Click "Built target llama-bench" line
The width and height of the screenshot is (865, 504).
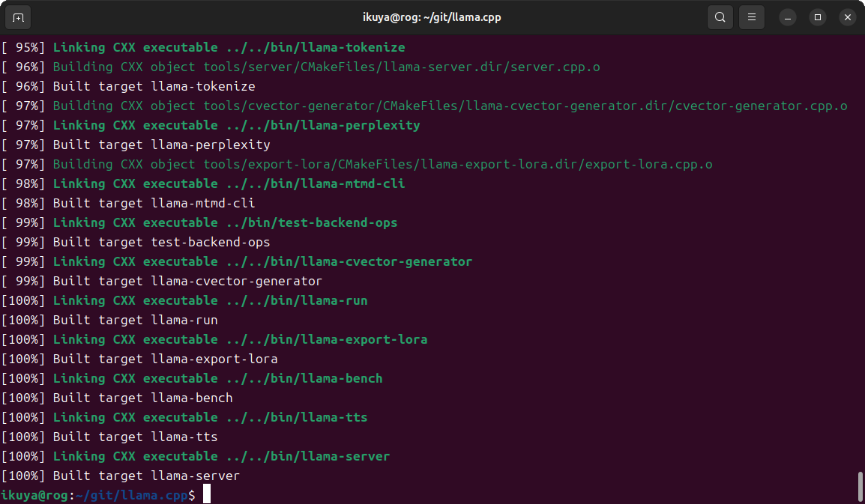[x=143, y=398]
